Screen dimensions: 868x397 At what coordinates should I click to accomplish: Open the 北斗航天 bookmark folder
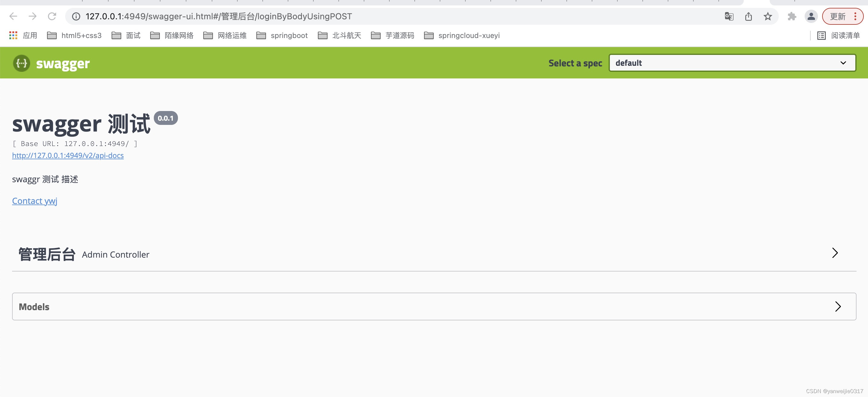339,35
